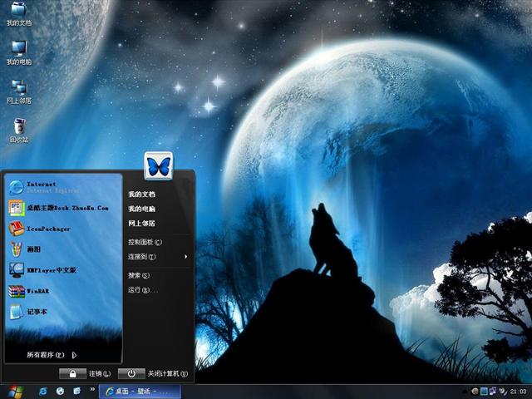Open 运行 run dialog menu entry

point(143,290)
